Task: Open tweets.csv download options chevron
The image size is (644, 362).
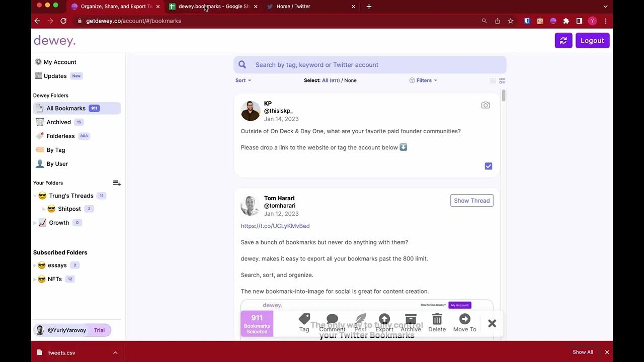Action: (x=115, y=353)
